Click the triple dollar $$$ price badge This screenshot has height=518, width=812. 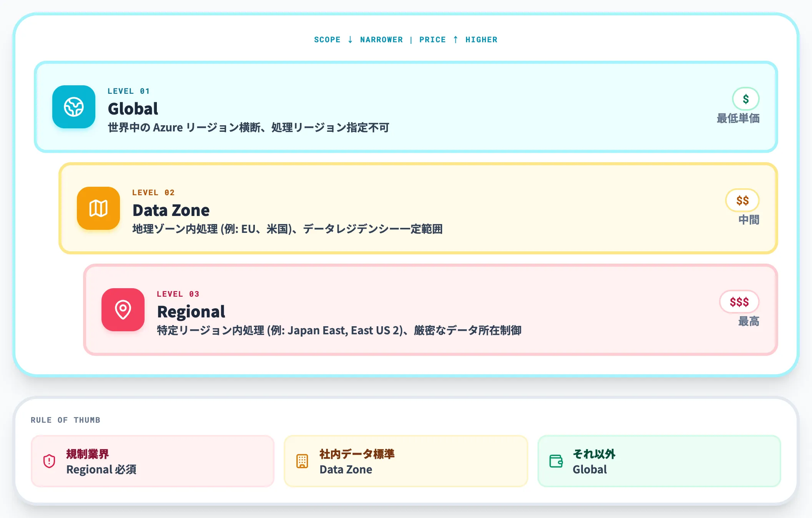coord(739,302)
